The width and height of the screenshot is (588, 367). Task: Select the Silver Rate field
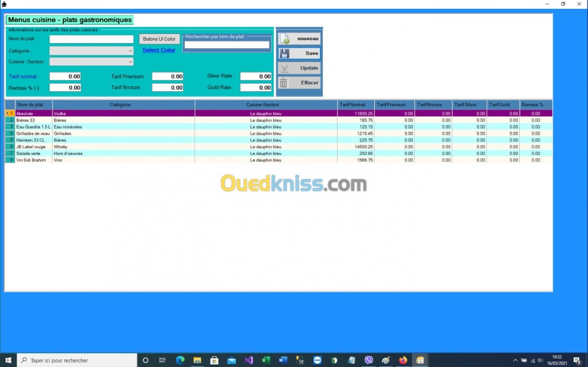[256, 76]
